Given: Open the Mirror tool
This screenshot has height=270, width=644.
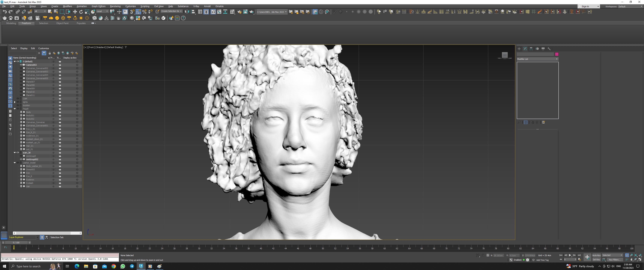Looking at the screenshot, I should click(187, 12).
